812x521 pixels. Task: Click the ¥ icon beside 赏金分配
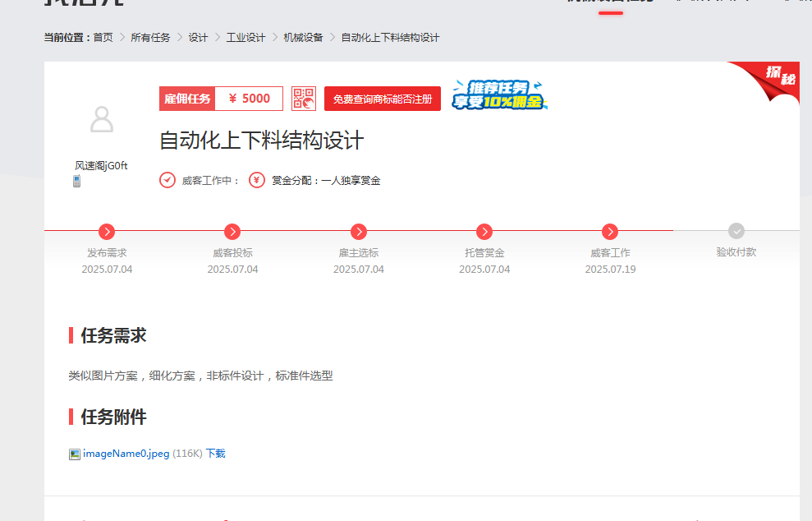[x=256, y=178]
